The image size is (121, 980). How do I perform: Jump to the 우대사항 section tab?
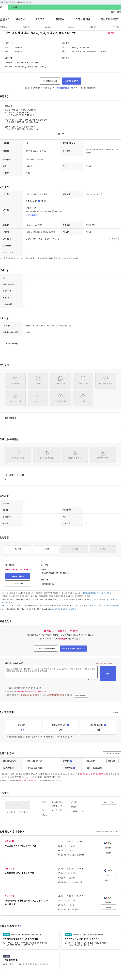(49, 27)
